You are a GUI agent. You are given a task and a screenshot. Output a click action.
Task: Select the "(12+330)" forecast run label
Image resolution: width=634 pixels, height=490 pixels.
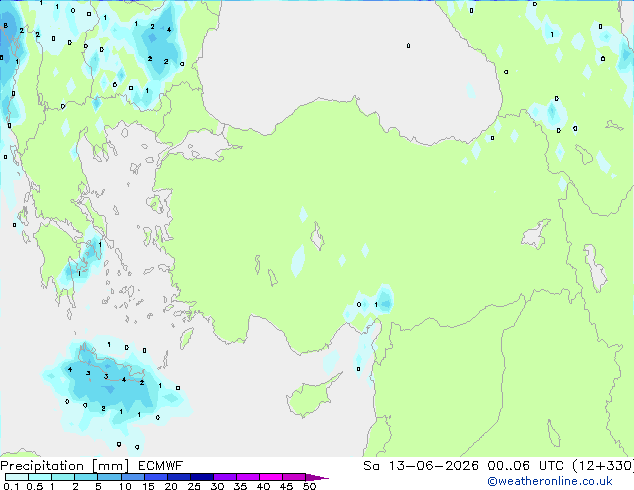[603, 466]
